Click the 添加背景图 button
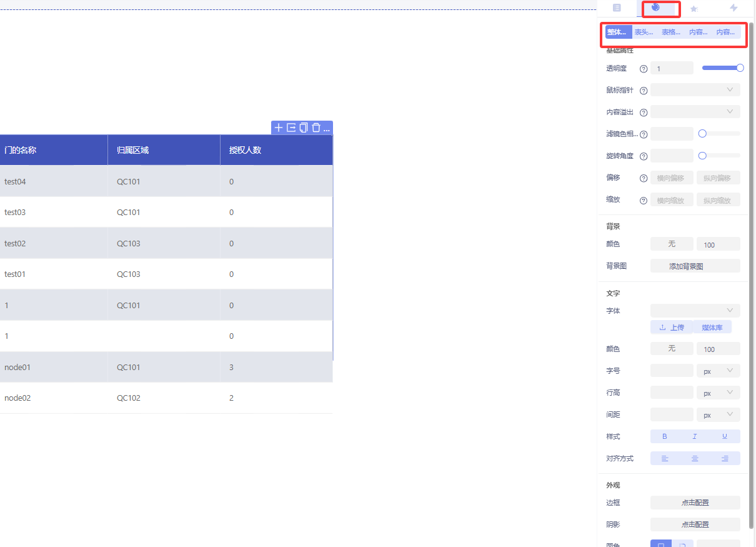The image size is (756, 547). click(695, 266)
